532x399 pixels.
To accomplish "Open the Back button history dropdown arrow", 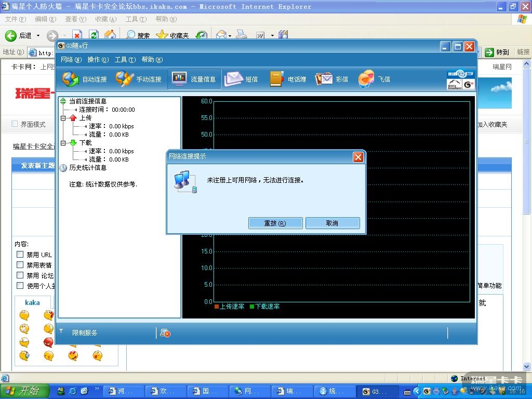I will [38, 35].
